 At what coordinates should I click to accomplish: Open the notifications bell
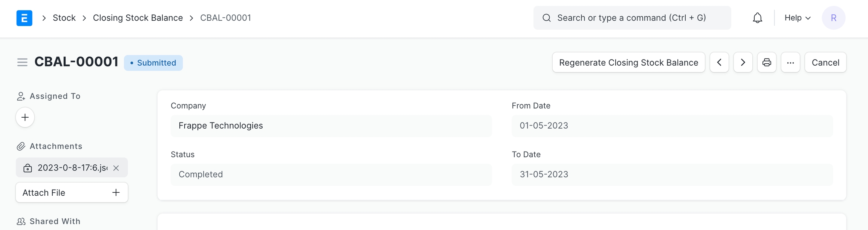coord(757,18)
